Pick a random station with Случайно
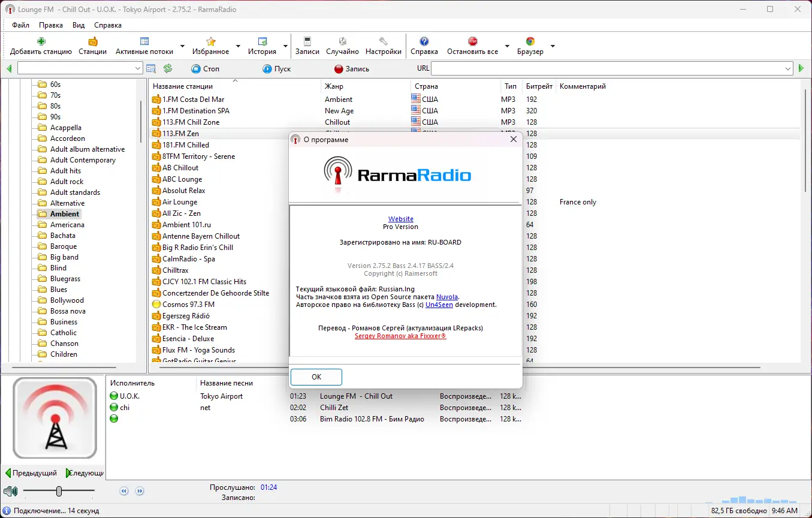The height and width of the screenshot is (518, 812). 343,46
